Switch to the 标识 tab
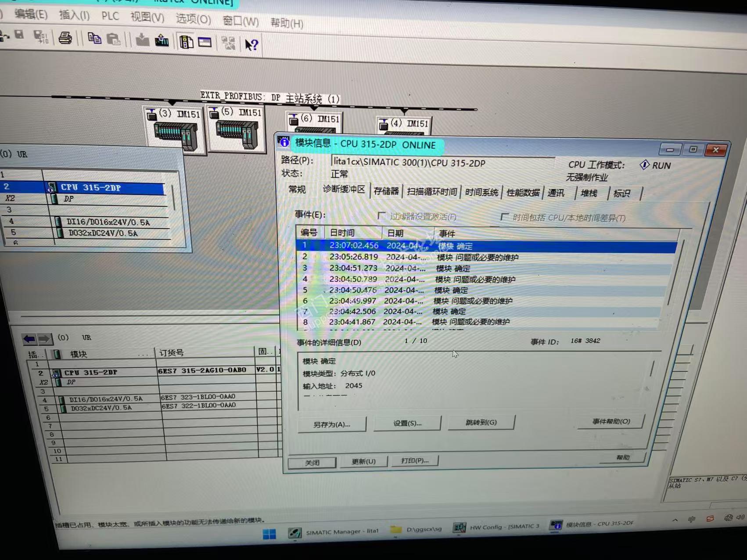The height and width of the screenshot is (560, 747). (621, 194)
